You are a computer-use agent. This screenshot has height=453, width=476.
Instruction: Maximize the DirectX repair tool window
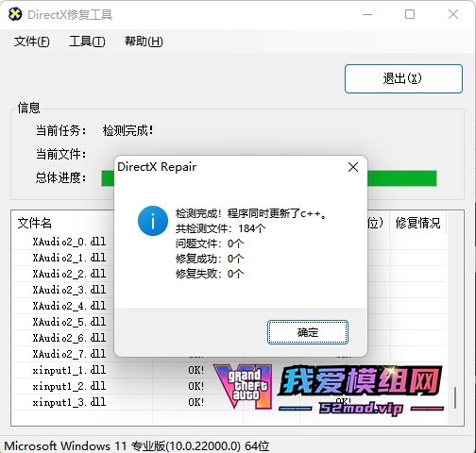click(410, 14)
